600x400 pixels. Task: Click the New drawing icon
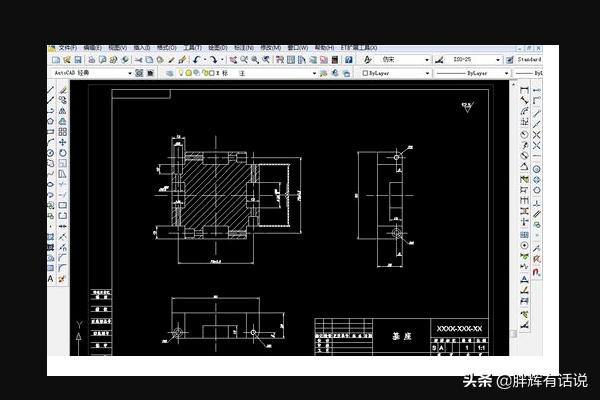tap(54, 60)
